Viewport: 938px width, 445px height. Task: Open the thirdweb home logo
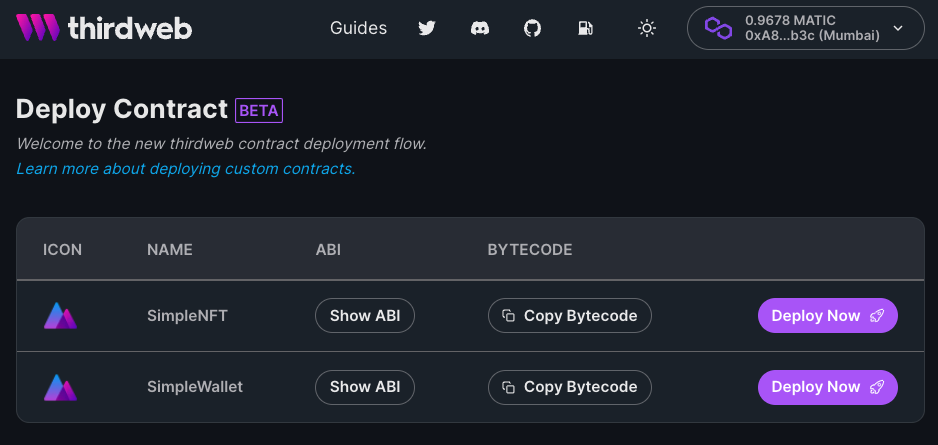point(103,28)
